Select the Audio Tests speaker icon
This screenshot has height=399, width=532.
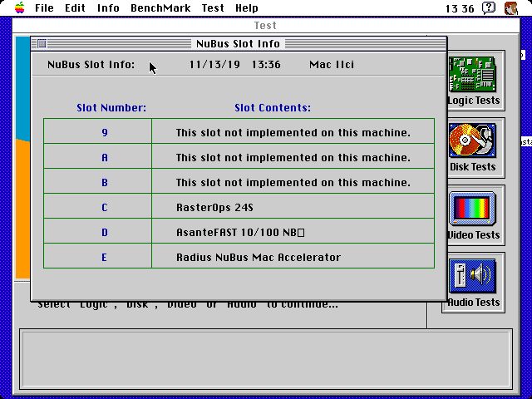[473, 276]
